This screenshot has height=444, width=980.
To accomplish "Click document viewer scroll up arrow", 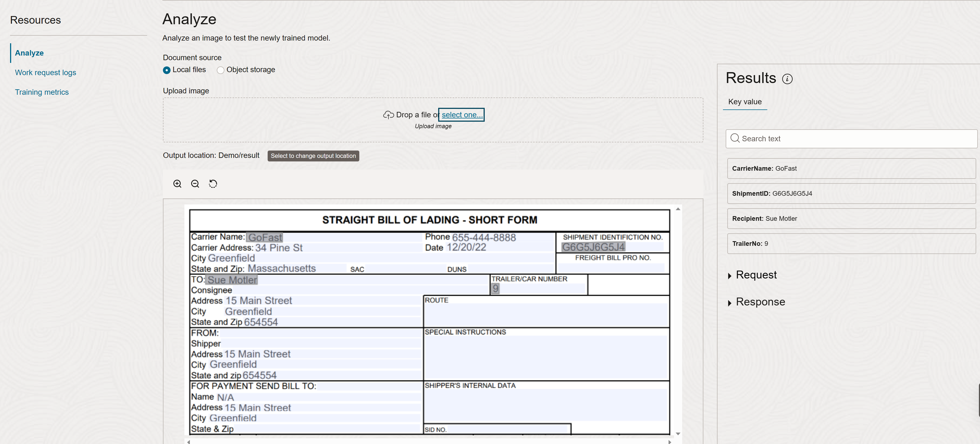I will [x=678, y=209].
